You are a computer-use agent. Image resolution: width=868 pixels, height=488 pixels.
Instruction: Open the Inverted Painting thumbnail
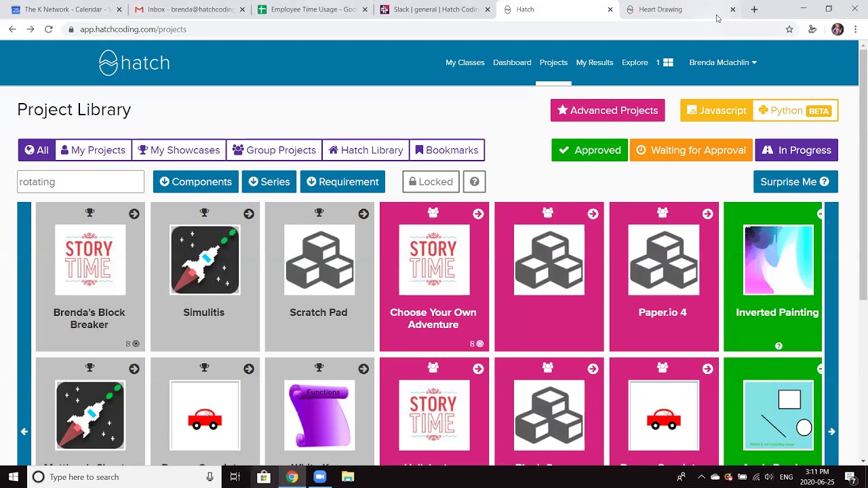coord(778,260)
